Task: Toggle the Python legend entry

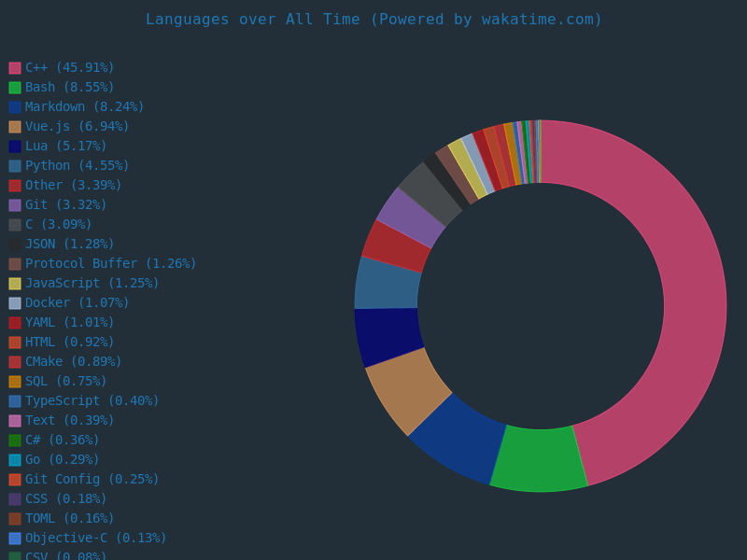Action: (x=77, y=166)
